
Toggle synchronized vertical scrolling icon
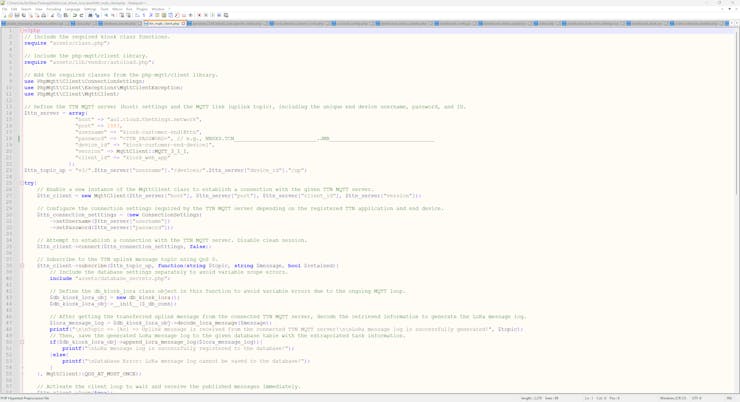click(121, 15)
